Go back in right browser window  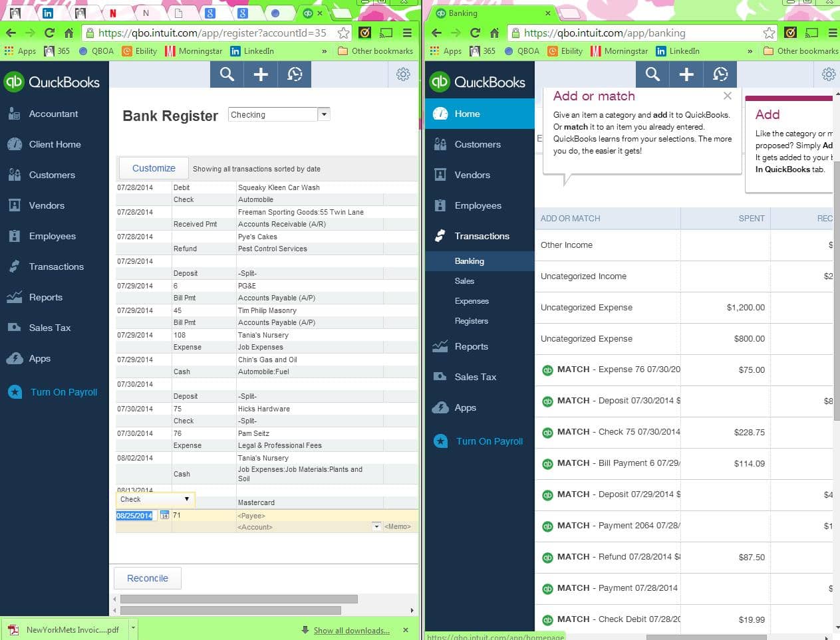point(436,33)
